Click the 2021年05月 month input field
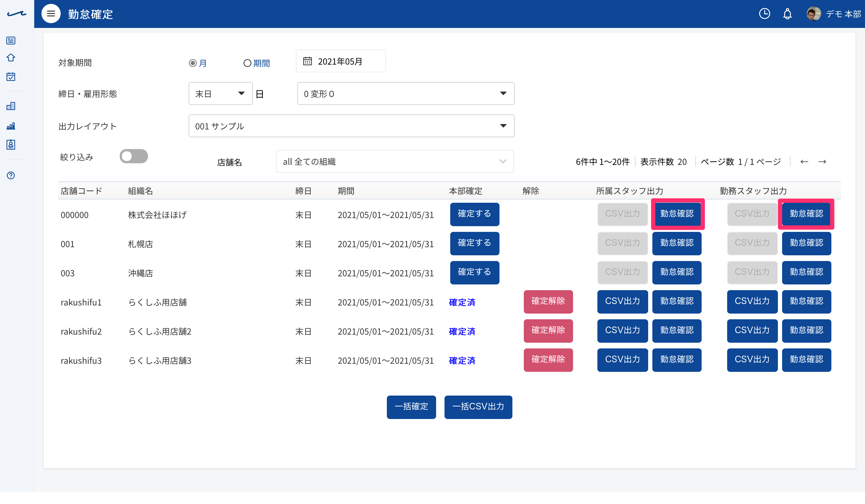The width and height of the screenshot is (865, 504). click(x=341, y=61)
